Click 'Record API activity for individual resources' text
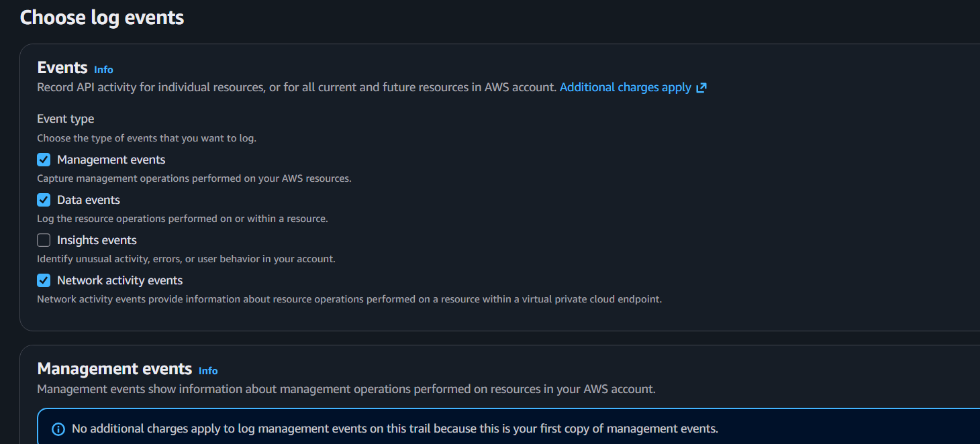 (297, 87)
